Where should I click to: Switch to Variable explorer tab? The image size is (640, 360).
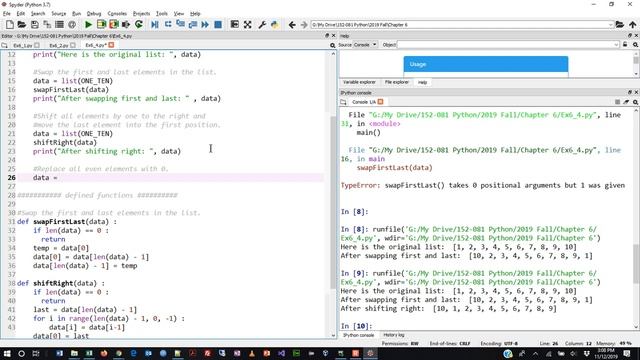[x=359, y=82]
